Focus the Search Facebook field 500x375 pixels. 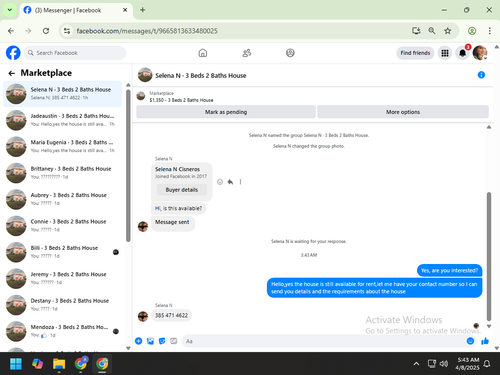tap(75, 53)
